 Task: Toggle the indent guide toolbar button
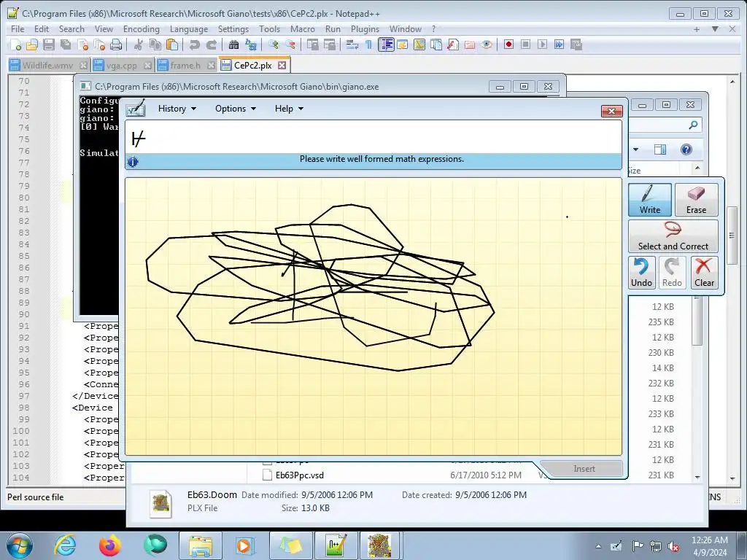(x=386, y=44)
